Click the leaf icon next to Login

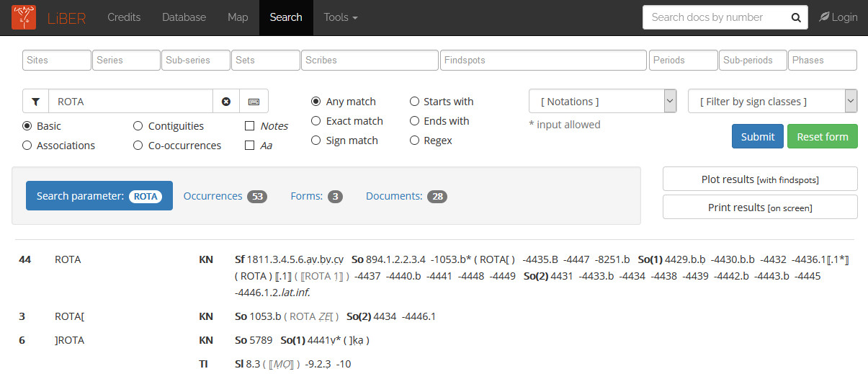[x=823, y=17]
